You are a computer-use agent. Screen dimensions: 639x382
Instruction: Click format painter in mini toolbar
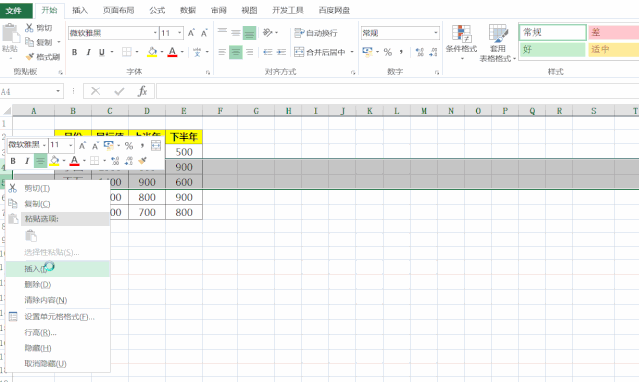142,161
